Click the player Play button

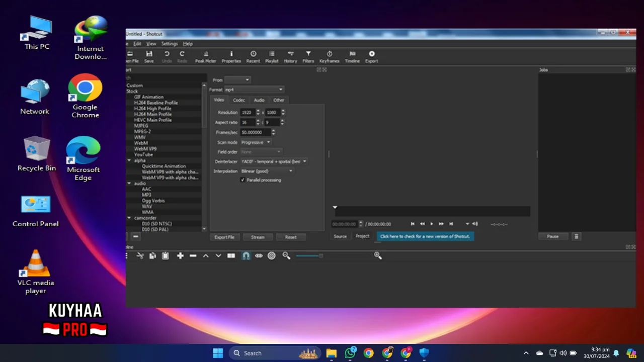point(432,224)
